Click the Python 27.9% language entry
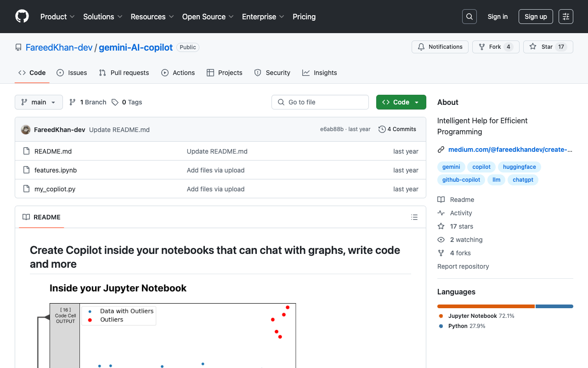 (462, 326)
